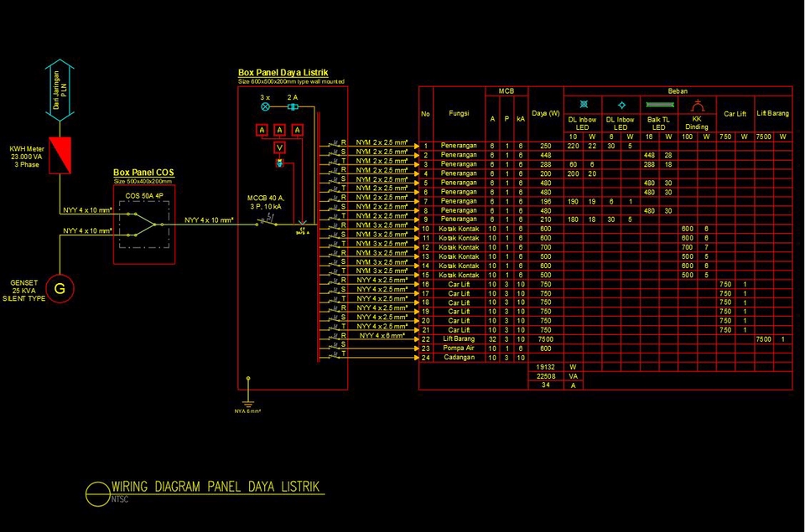Viewport: 805px width, 532px height.
Task: Select the MCB ampere value "32" in row 22
Action: (492, 339)
